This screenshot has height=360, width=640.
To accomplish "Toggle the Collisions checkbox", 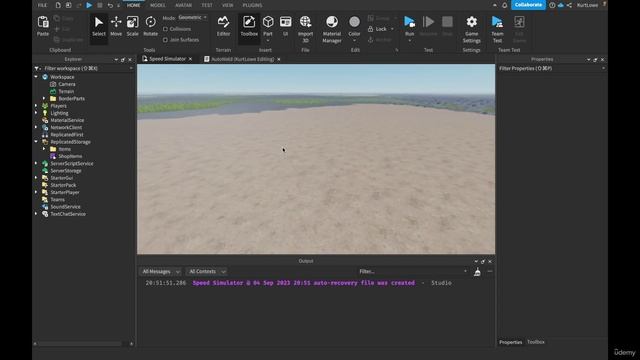I will click(165, 29).
